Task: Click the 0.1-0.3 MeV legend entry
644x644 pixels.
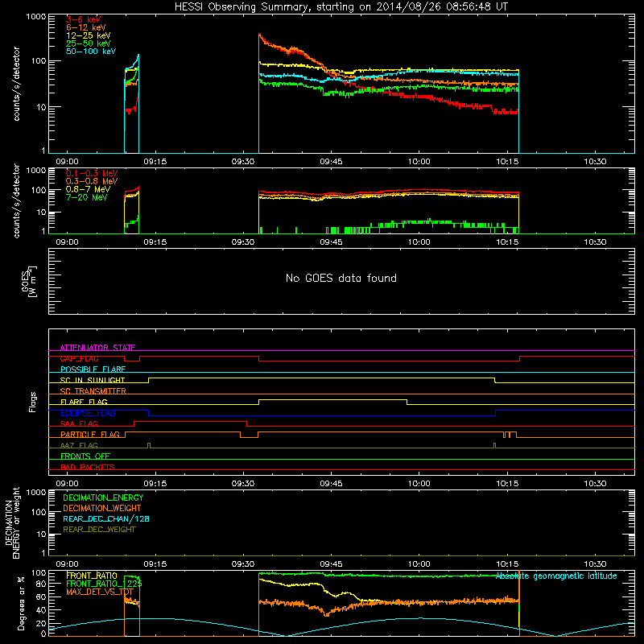Action: pyautogui.click(x=92, y=174)
